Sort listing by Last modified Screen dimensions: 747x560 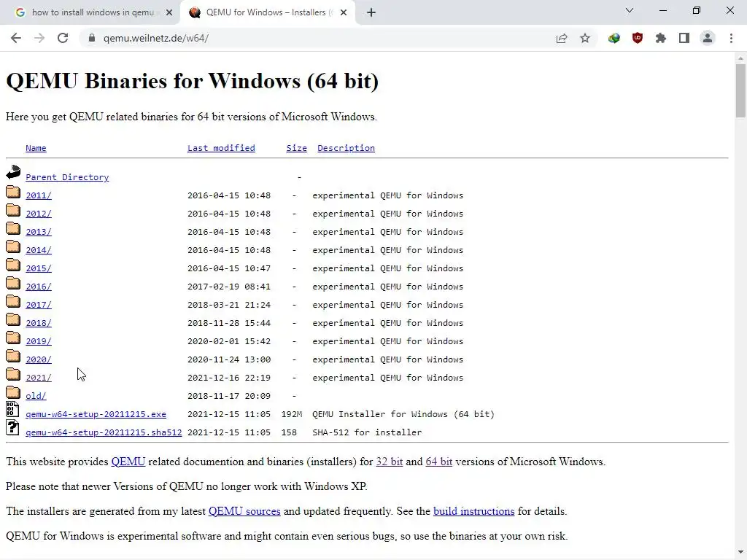pos(221,148)
